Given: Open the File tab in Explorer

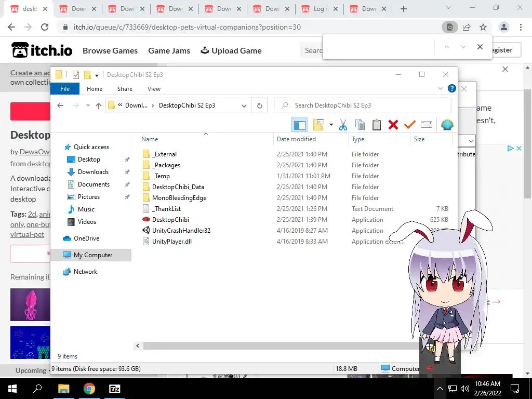Looking at the screenshot, I should coord(65,89).
